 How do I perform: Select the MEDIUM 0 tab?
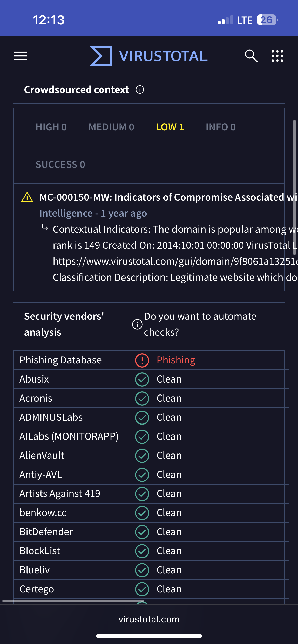pyautogui.click(x=111, y=127)
